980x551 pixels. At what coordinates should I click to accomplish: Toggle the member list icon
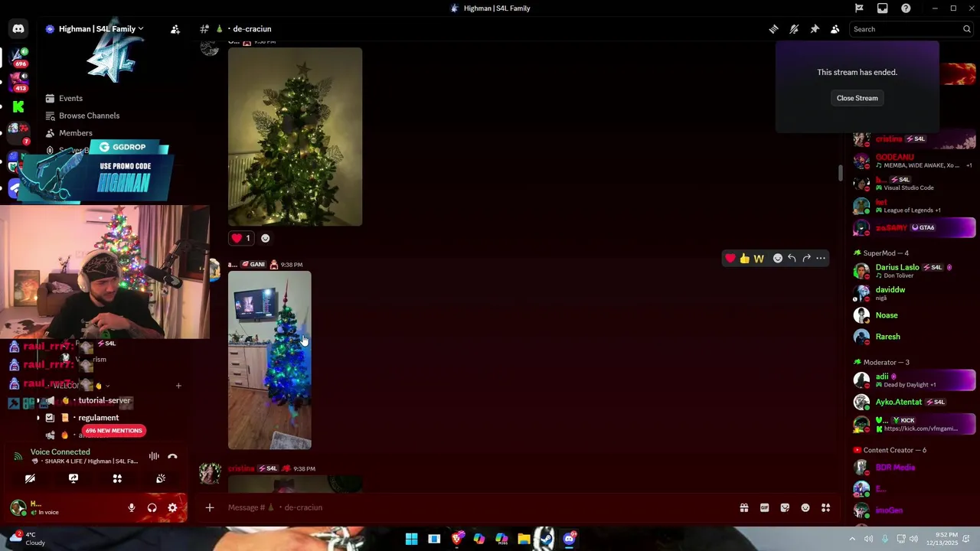coord(835,29)
